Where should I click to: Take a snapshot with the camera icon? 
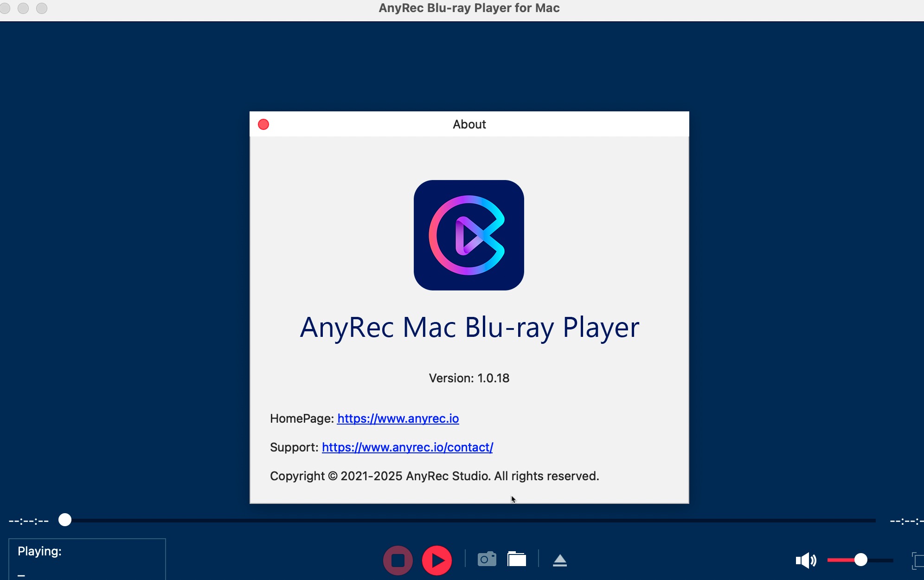pyautogui.click(x=487, y=559)
